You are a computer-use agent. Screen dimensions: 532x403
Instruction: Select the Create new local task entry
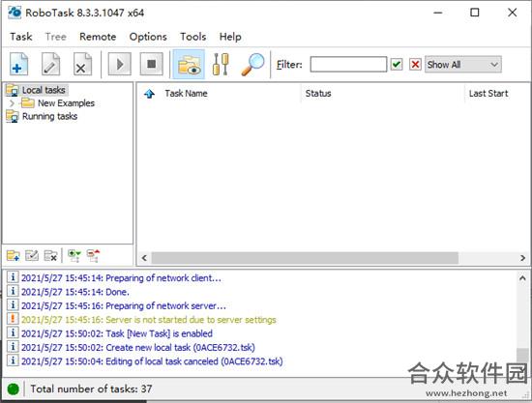tap(138, 348)
